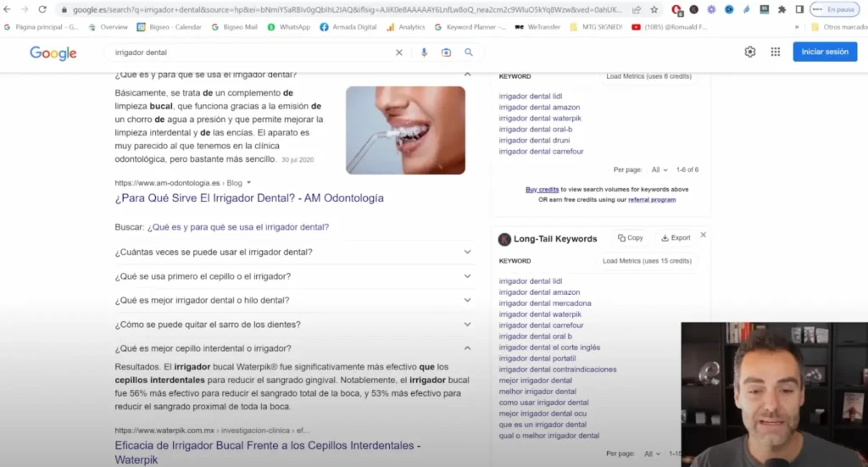
Task: Open the YouTube @Romuald bookmark
Action: [670, 26]
